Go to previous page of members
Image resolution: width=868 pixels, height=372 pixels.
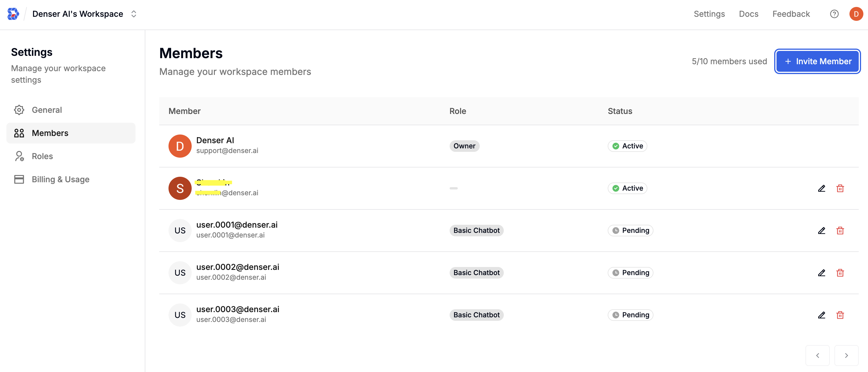(817, 356)
